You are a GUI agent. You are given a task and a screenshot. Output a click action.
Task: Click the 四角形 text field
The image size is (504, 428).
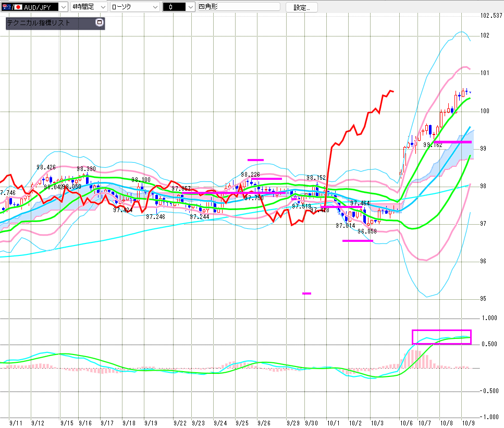(238, 7)
